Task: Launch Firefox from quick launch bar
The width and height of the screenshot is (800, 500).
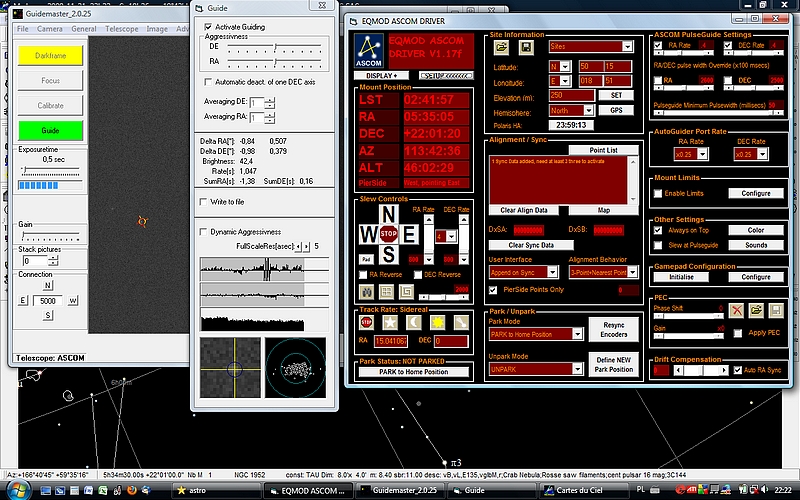Action: click(x=131, y=491)
